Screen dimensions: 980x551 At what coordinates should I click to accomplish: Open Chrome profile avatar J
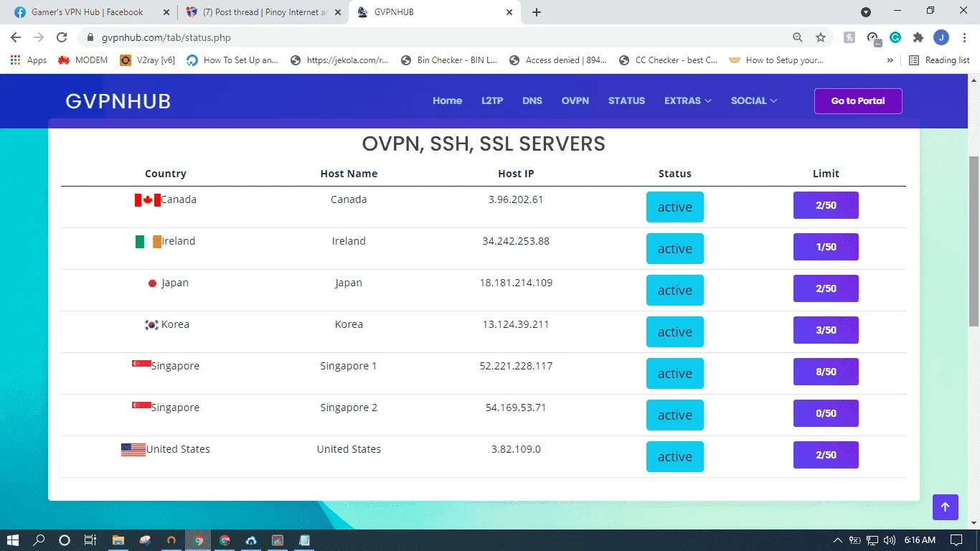941,37
